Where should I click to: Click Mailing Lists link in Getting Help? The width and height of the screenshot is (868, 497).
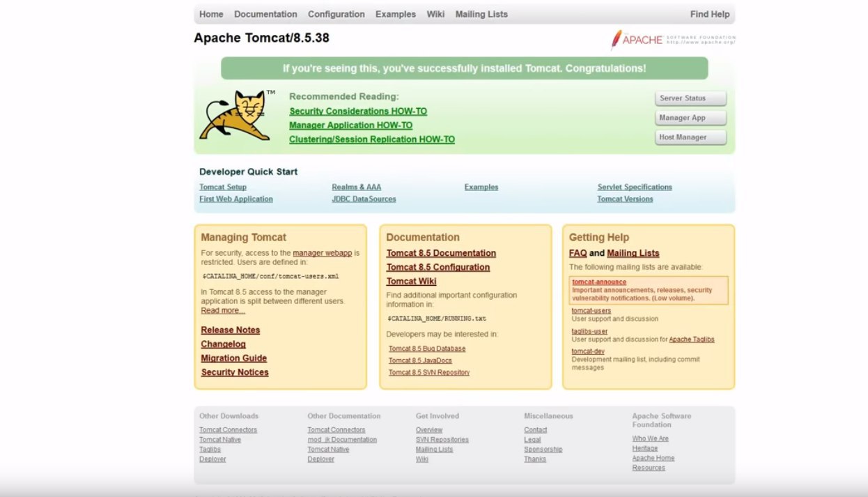pos(633,253)
